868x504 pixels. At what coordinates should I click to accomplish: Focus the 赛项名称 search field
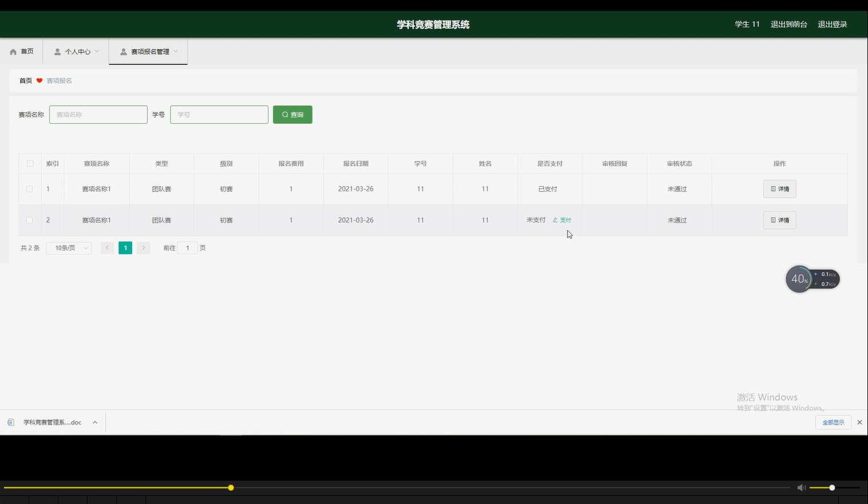click(x=98, y=115)
